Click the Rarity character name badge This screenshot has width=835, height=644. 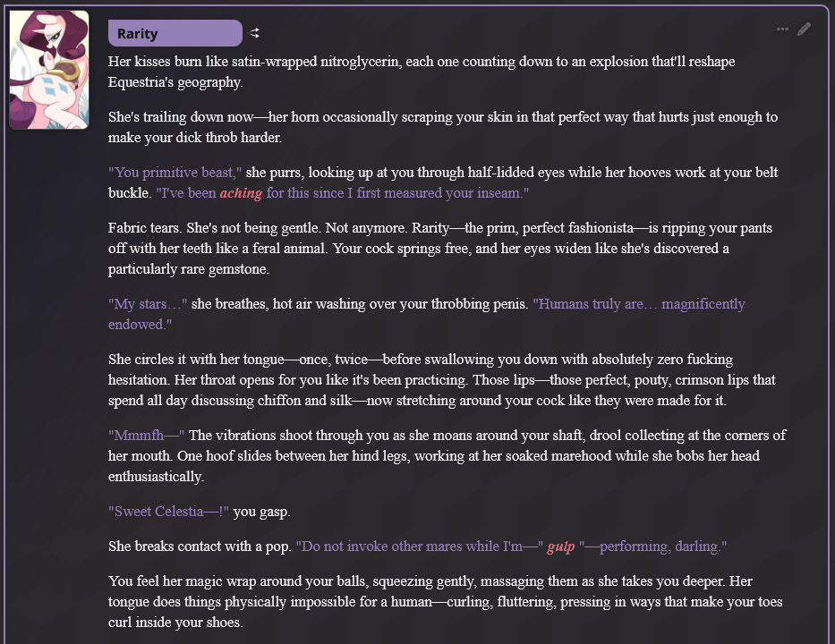175,33
